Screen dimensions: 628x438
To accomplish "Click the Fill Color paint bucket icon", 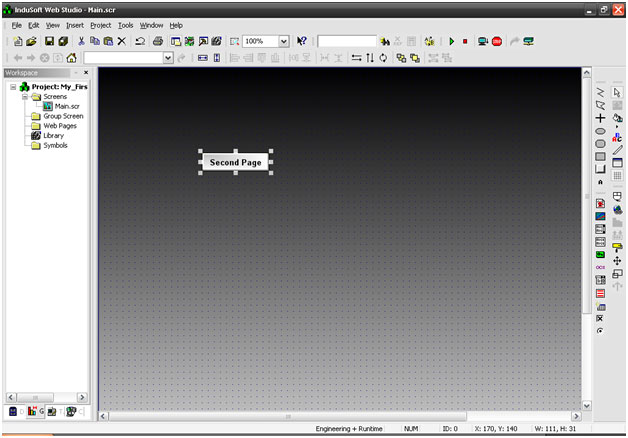I will (617, 119).
